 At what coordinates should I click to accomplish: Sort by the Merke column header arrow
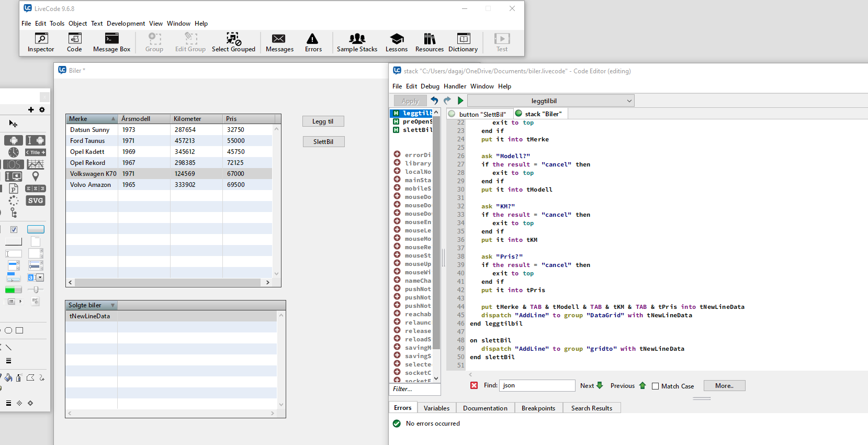pos(113,119)
